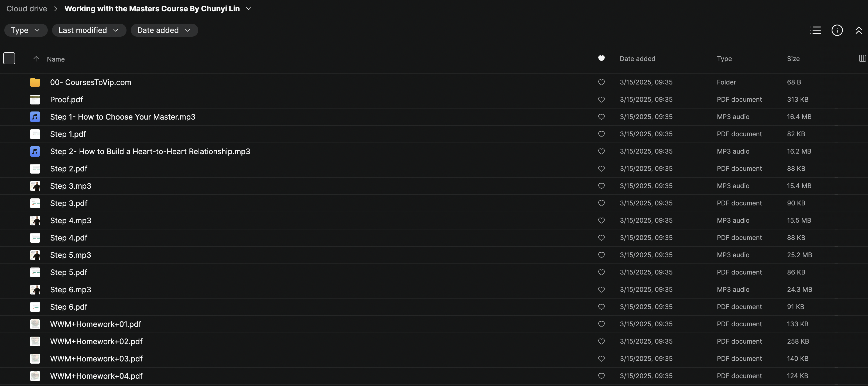Expand the Last modified filter
The width and height of the screenshot is (868, 386).
coord(89,30)
